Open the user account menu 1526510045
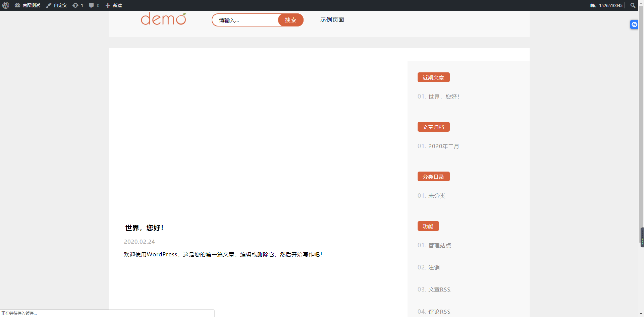This screenshot has height=317, width=644. tap(606, 5)
